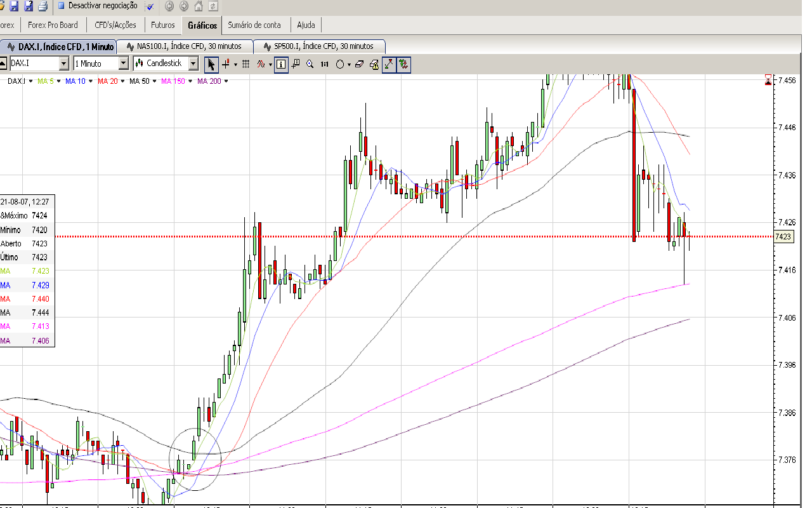The image size is (812, 508).
Task: Click the printer icon
Action: 43,6
